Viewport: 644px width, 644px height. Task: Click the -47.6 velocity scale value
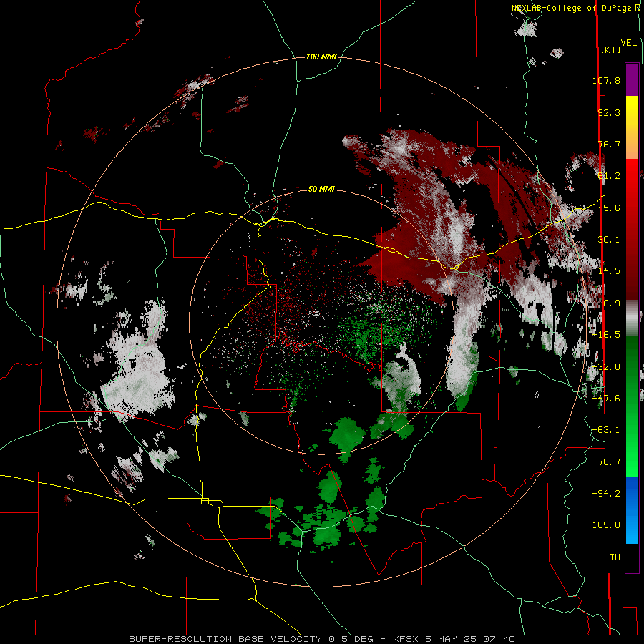coord(606,399)
